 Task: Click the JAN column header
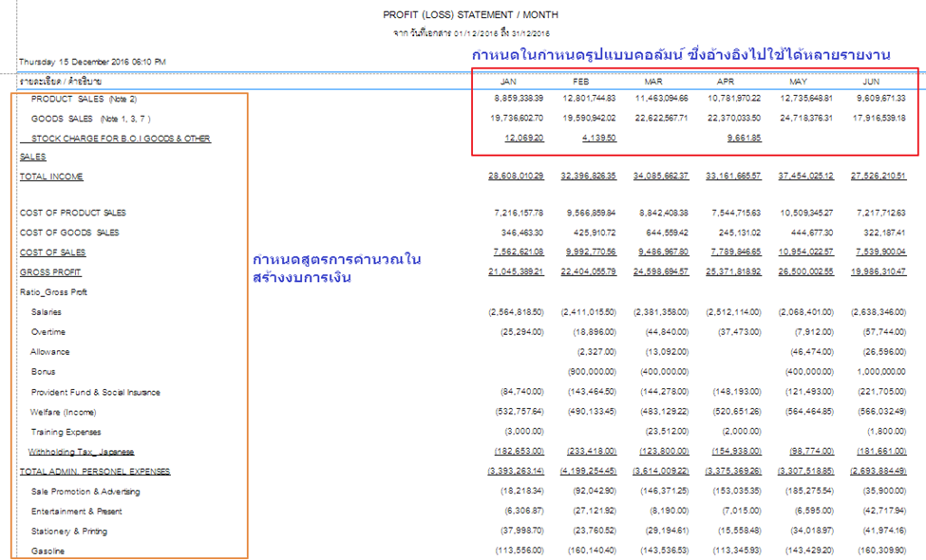pos(508,82)
